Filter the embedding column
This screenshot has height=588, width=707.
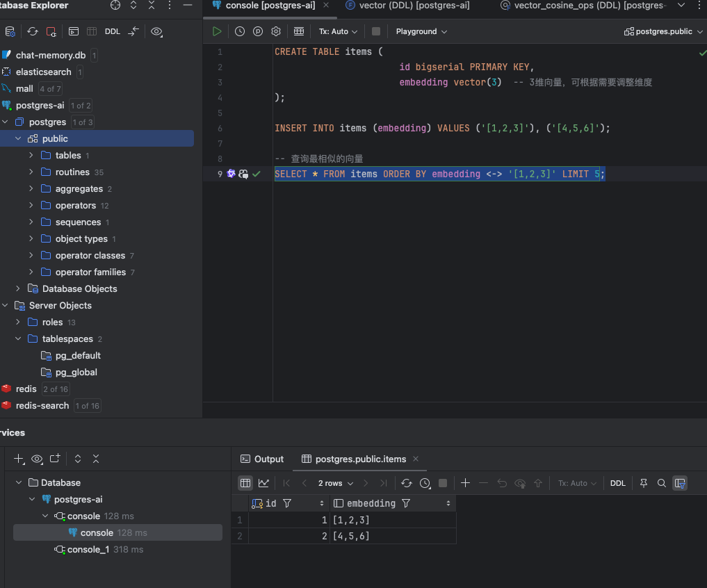[406, 503]
